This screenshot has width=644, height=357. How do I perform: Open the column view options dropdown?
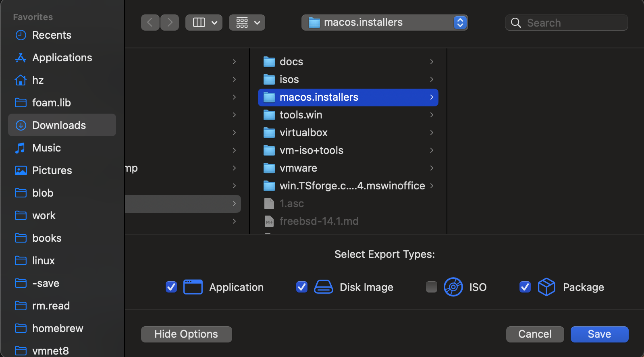204,23
